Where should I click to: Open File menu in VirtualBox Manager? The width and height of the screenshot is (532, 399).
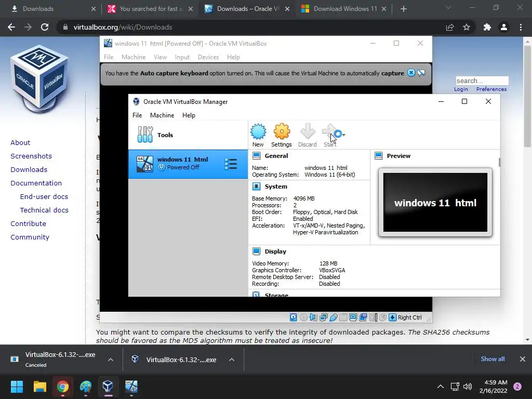click(x=137, y=115)
